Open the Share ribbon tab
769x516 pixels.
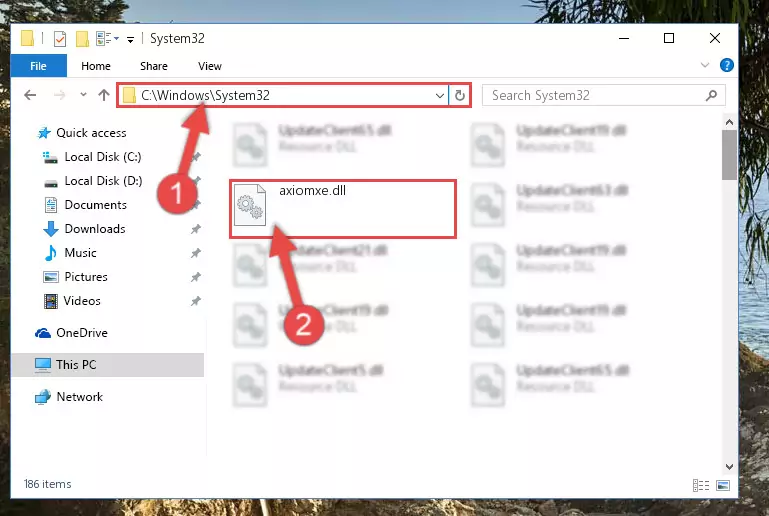point(154,66)
